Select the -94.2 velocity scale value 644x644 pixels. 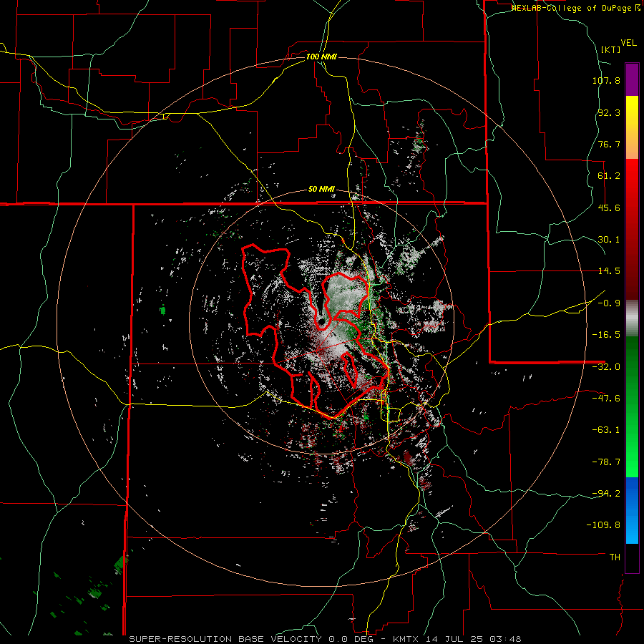606,493
